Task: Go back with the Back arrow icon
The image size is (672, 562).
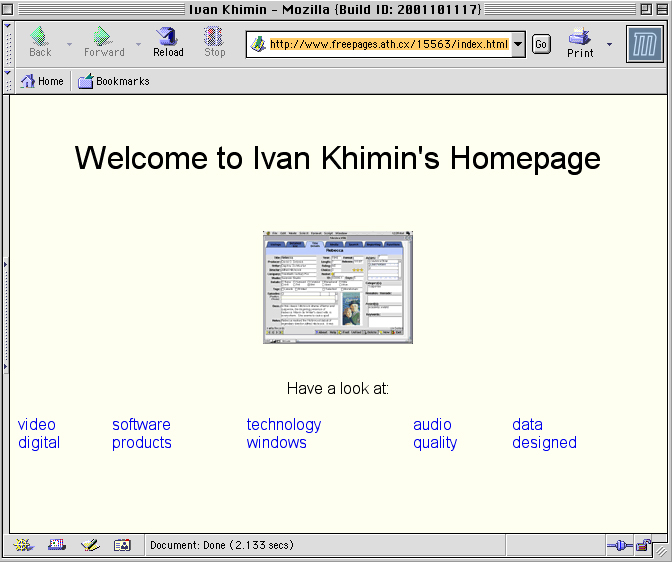Action: click(x=39, y=37)
